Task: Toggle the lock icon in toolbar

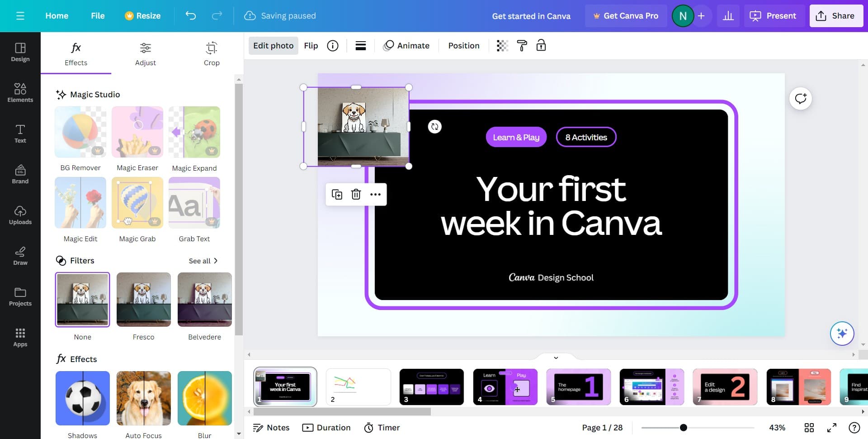Action: point(541,46)
